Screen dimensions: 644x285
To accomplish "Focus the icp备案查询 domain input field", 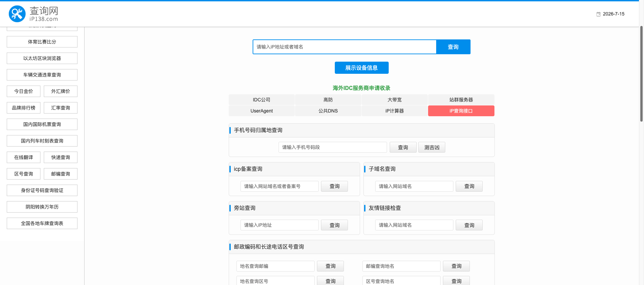I will [280, 186].
